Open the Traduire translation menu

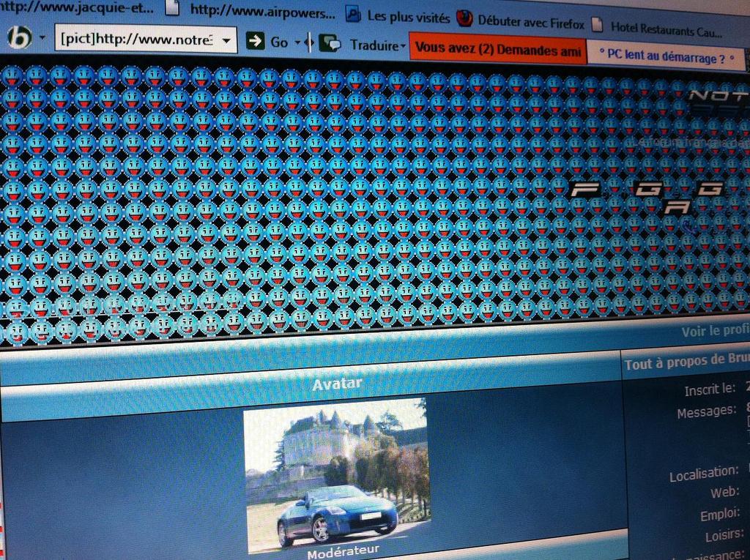click(x=378, y=45)
